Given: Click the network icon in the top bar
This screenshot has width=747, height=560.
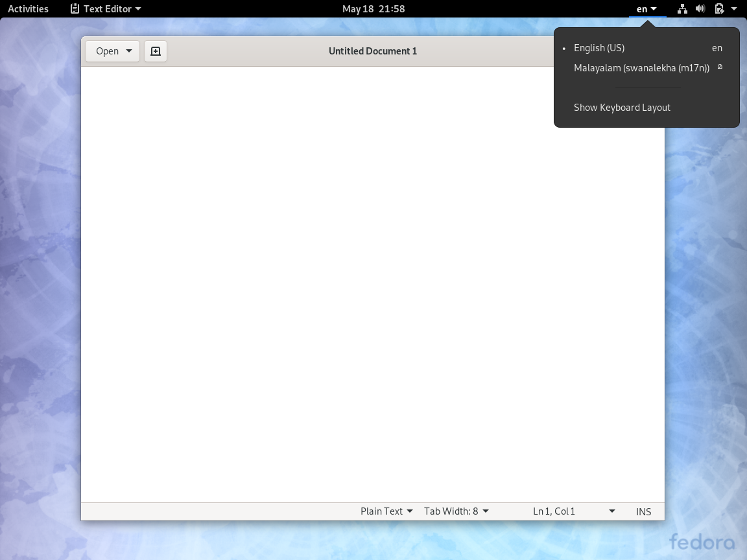Looking at the screenshot, I should [x=682, y=9].
